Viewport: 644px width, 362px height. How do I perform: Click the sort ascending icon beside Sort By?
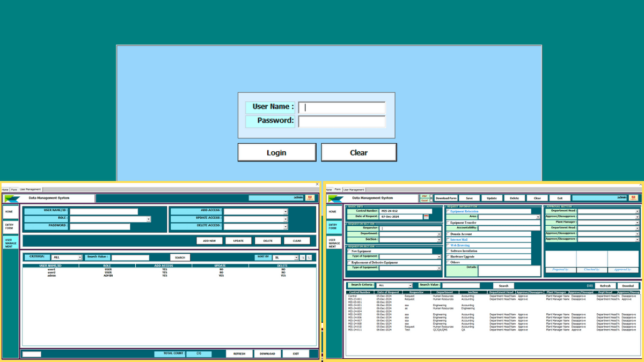[x=302, y=257]
